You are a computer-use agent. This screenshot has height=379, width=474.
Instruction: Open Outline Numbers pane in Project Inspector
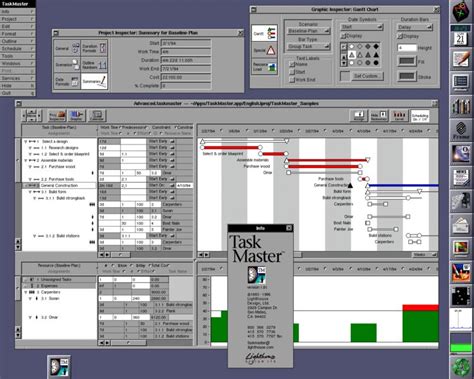tap(94, 65)
